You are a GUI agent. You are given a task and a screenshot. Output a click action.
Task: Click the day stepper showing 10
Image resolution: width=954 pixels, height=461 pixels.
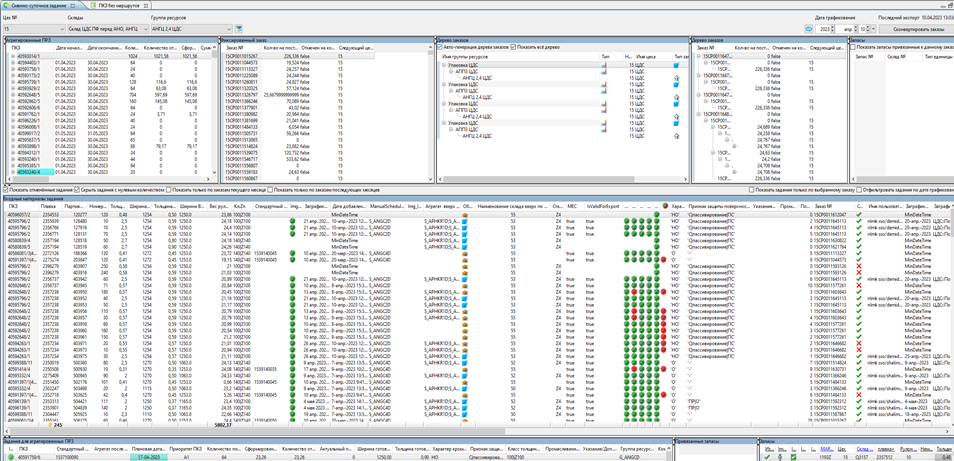868,29
